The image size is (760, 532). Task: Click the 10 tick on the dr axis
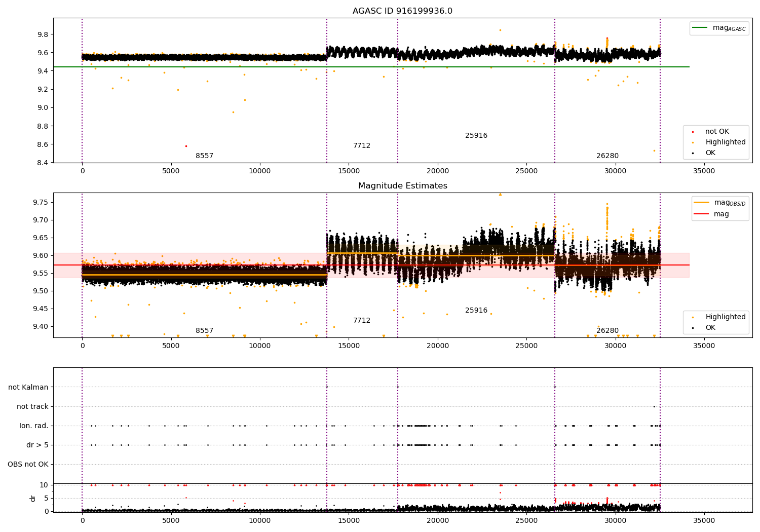point(44,485)
